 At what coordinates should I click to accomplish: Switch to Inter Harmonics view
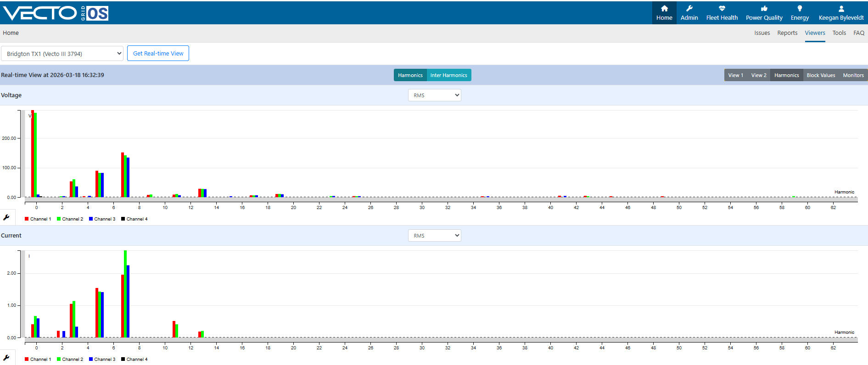pyautogui.click(x=448, y=75)
